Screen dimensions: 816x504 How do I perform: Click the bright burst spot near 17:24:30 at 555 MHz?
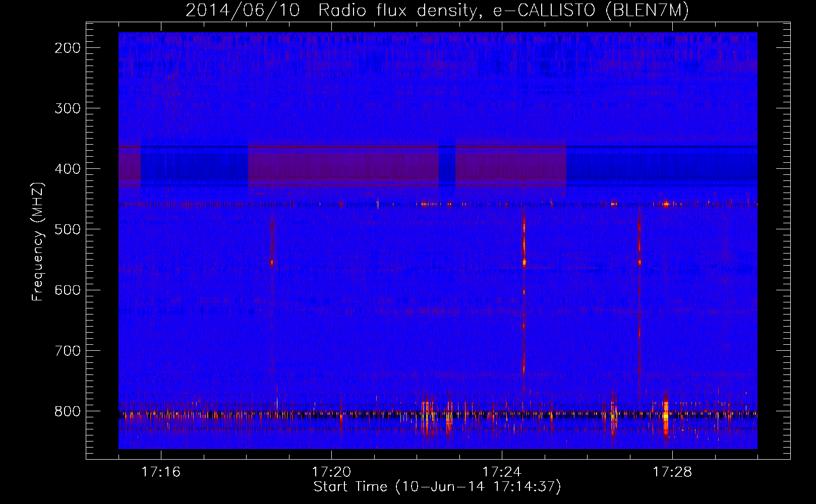(524, 262)
